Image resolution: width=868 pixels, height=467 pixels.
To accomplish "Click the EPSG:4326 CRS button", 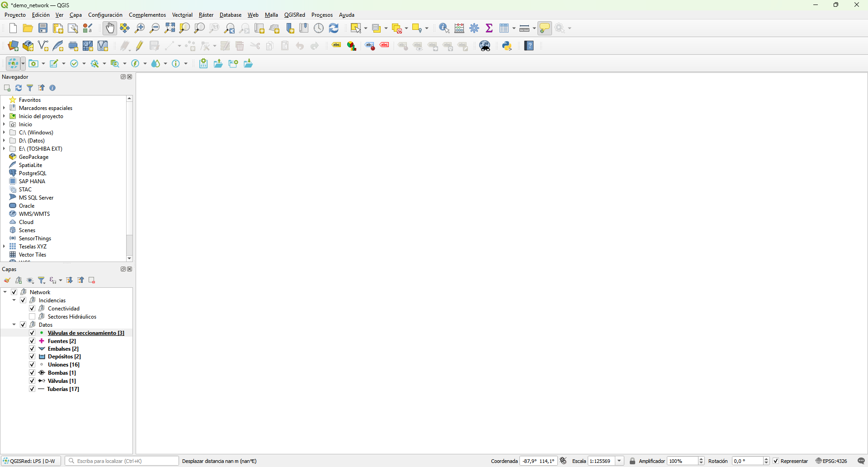I will pyautogui.click(x=832, y=461).
